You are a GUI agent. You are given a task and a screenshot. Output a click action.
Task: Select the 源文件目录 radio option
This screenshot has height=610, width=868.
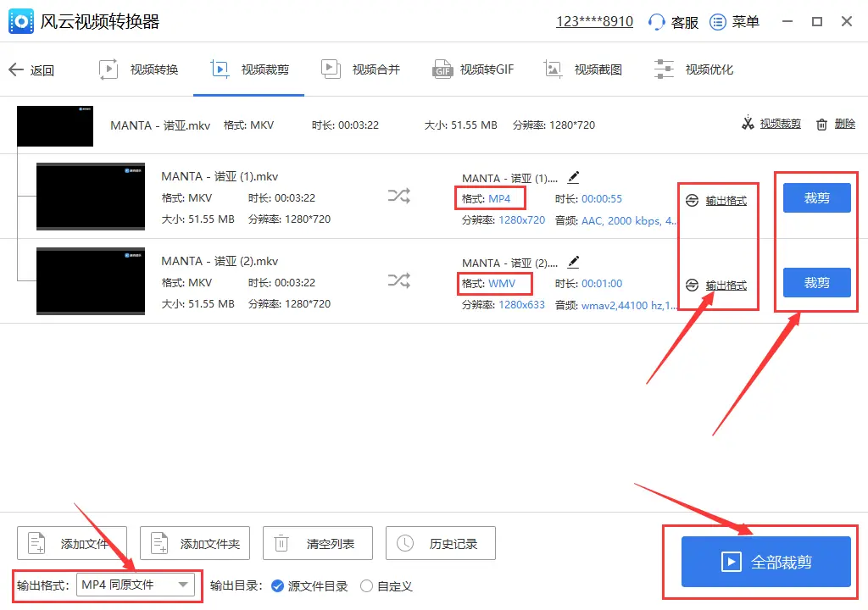(278, 585)
